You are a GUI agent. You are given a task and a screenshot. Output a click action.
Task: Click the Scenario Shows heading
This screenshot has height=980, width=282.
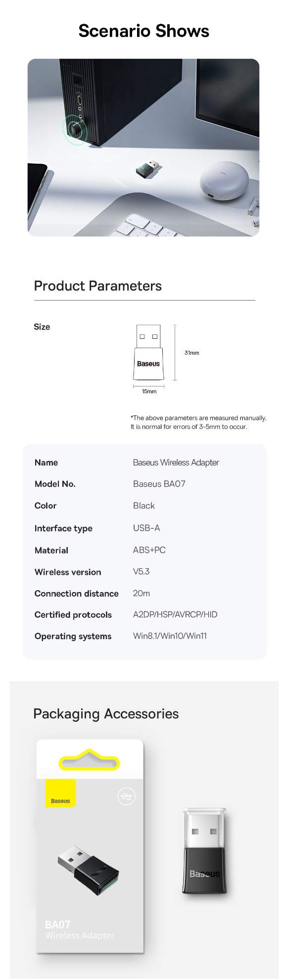pyautogui.click(x=143, y=31)
